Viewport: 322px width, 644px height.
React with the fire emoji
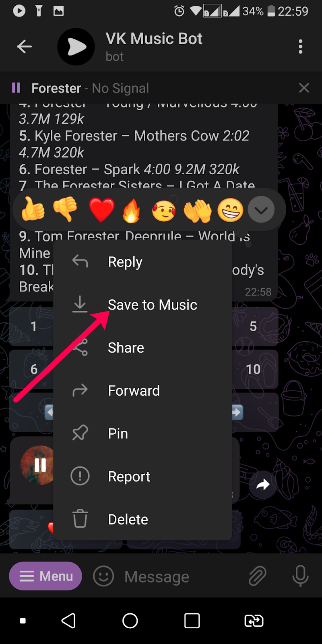click(132, 210)
